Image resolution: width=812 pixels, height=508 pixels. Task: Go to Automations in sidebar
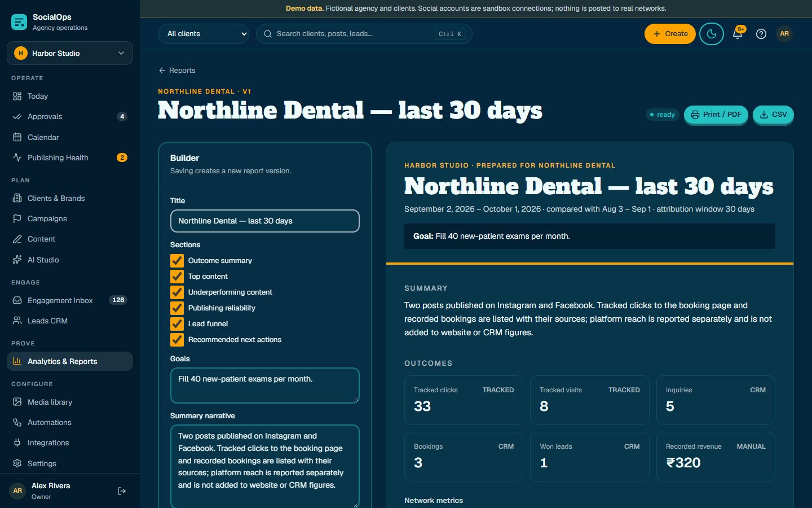click(70, 423)
